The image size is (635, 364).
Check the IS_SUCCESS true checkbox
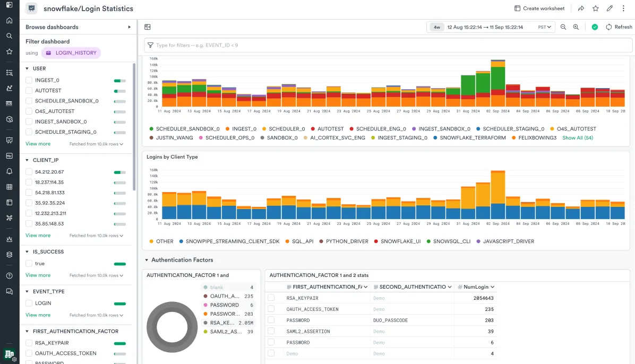(29, 264)
